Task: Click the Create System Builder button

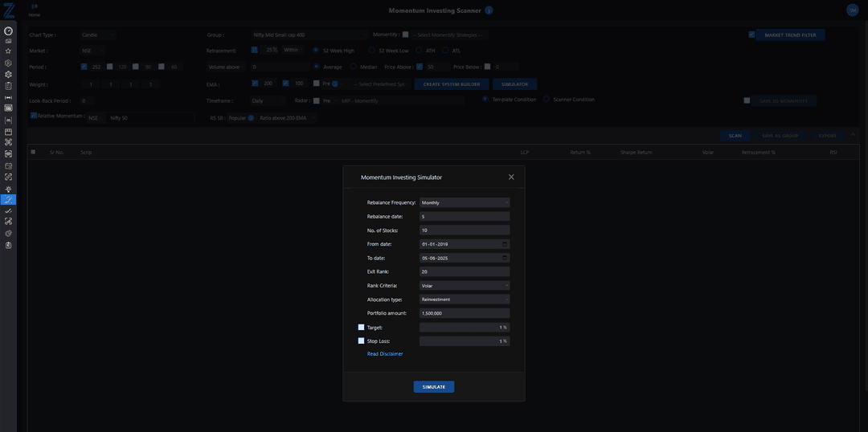Action: [x=452, y=84]
